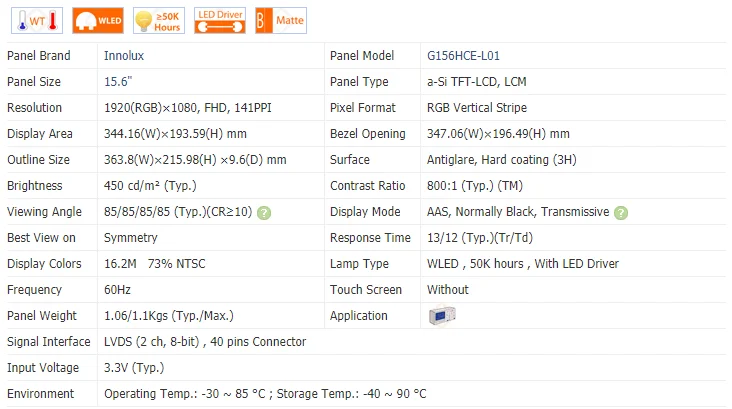
Task: Select 'Without' touch screen value
Action: tap(448, 290)
